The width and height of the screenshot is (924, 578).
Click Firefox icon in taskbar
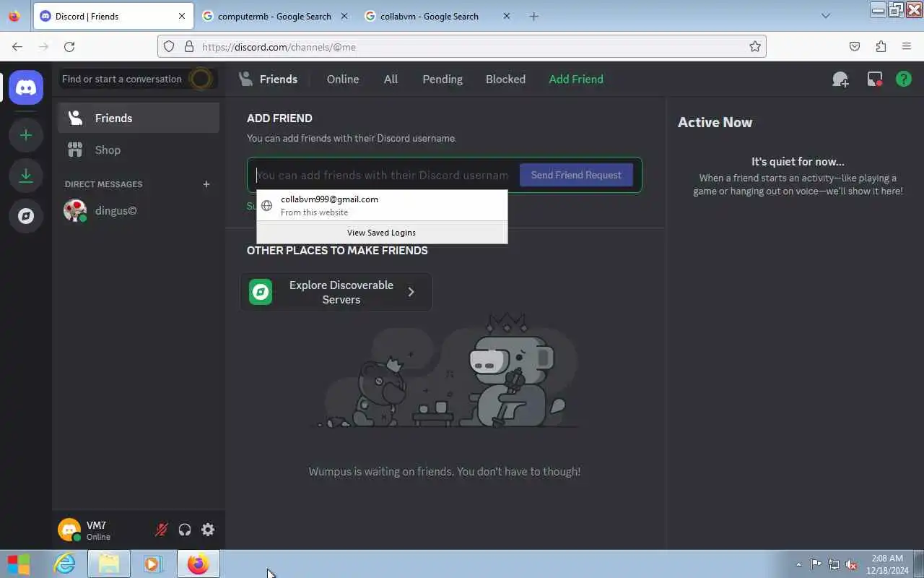198,564
